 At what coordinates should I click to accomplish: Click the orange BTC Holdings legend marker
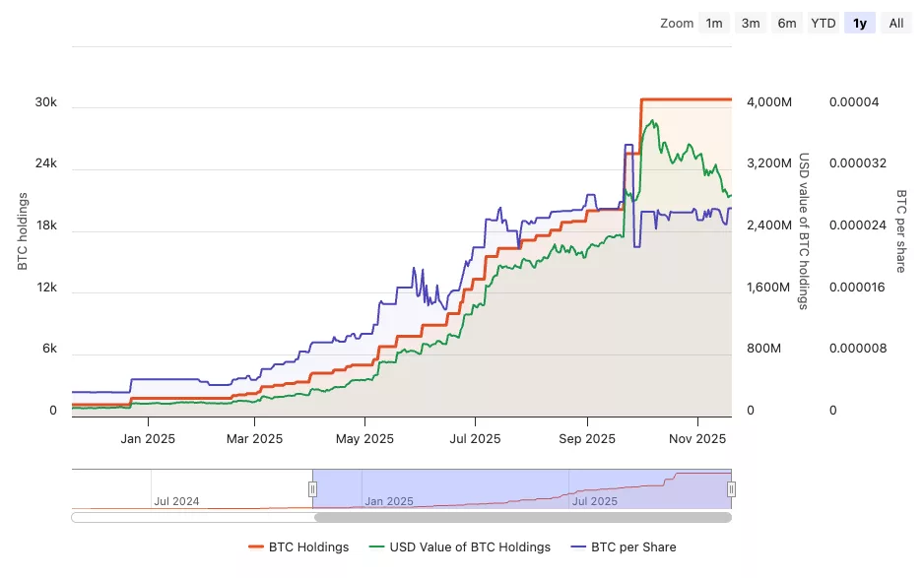point(258,546)
